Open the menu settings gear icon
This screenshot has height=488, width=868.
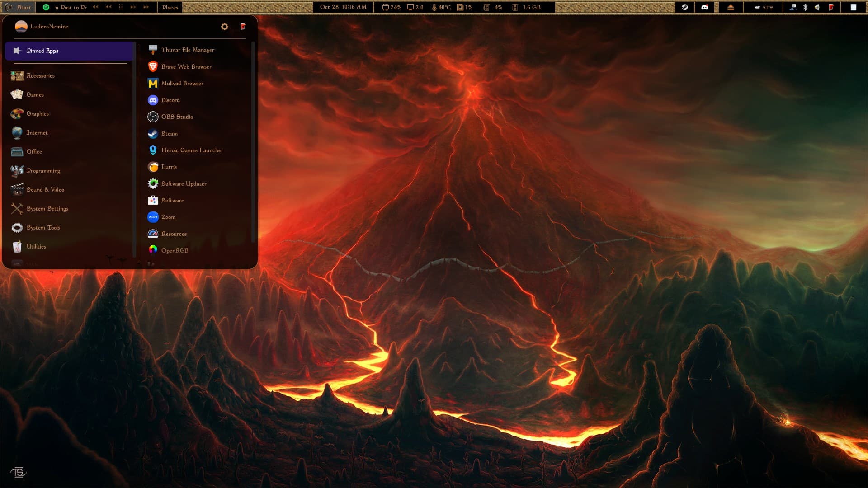click(x=225, y=27)
